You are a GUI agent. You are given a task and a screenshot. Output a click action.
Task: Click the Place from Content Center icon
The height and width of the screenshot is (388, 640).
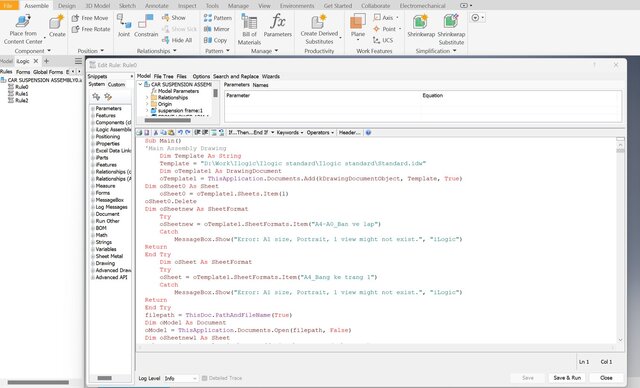(x=23, y=22)
